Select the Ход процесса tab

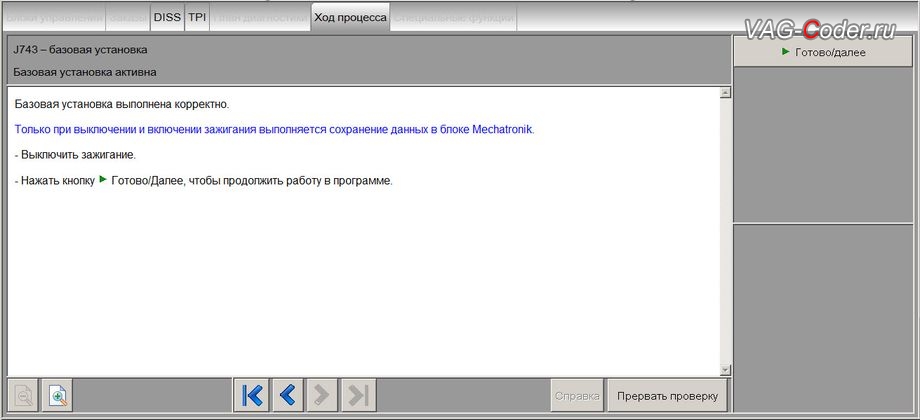coord(350,18)
